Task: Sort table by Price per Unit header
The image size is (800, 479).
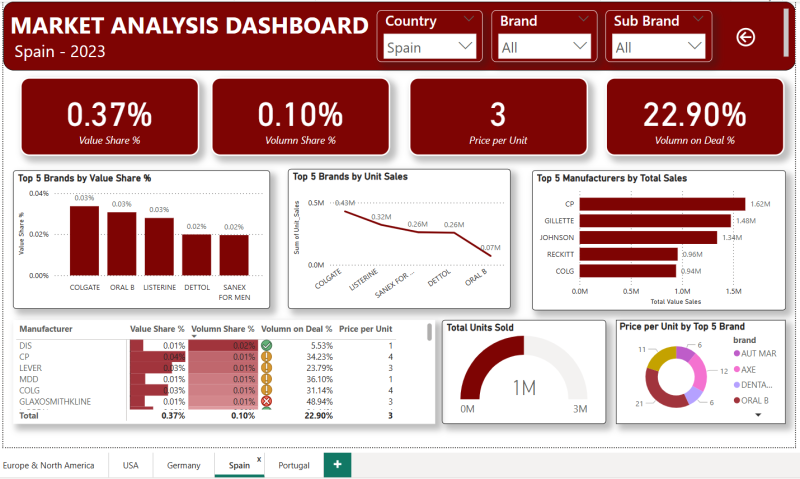Action: [x=365, y=329]
